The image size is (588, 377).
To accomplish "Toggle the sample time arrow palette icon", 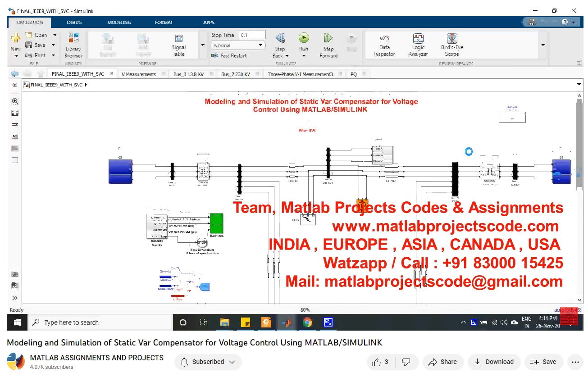I will pyautogui.click(x=15, y=125).
